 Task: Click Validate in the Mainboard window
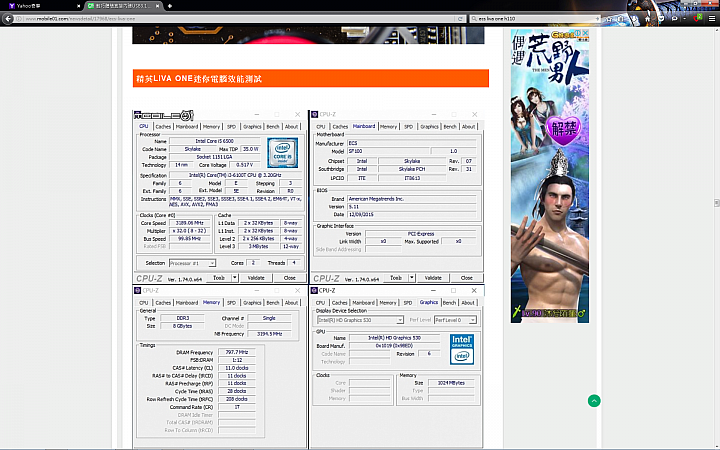(433, 278)
